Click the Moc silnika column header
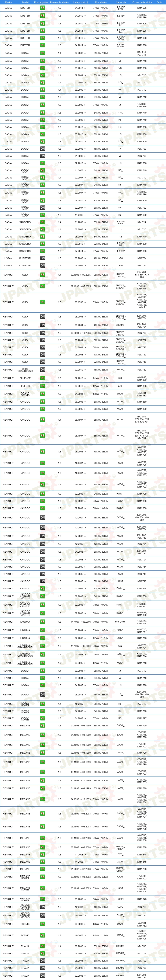Viewport: 166px width, 980px height. pyautogui.click(x=101, y=2)
